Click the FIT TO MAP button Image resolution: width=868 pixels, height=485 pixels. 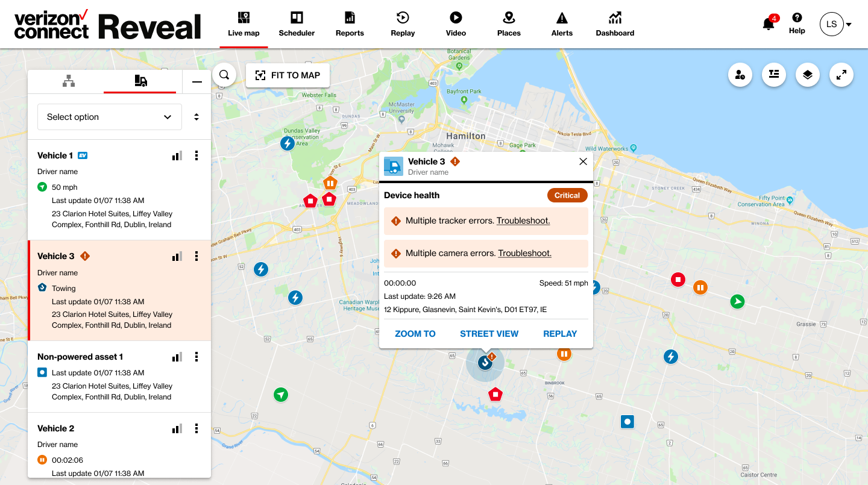point(288,75)
